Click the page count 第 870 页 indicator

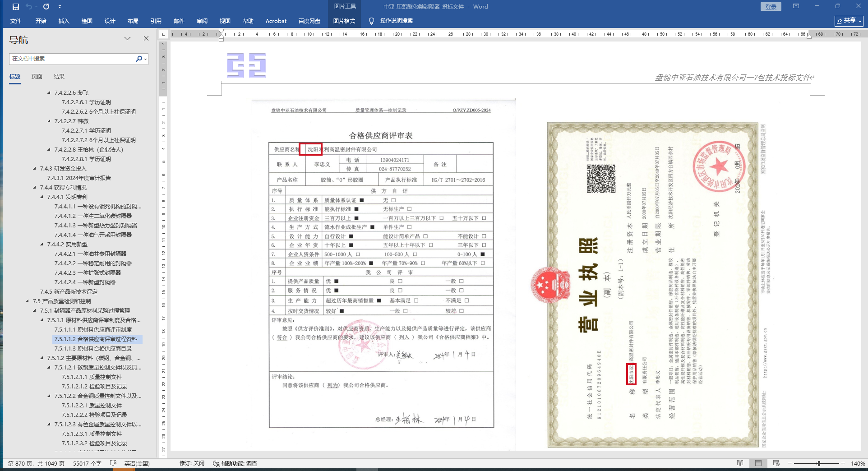click(x=36, y=464)
